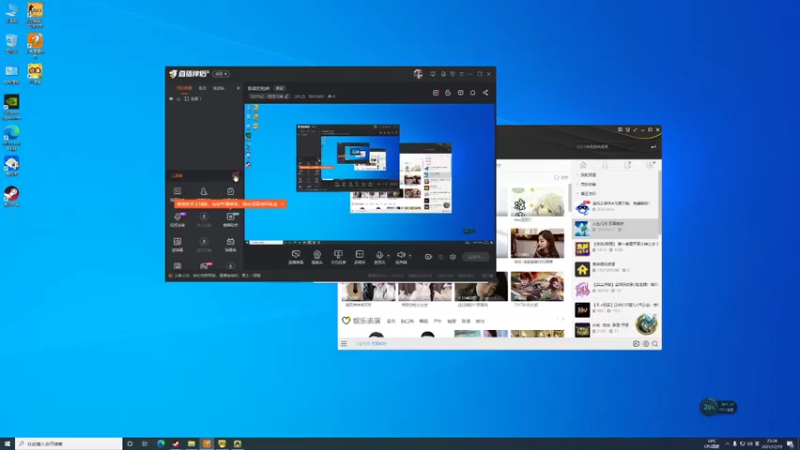
Task: Add a media file source with the play icon
Action: (359, 257)
